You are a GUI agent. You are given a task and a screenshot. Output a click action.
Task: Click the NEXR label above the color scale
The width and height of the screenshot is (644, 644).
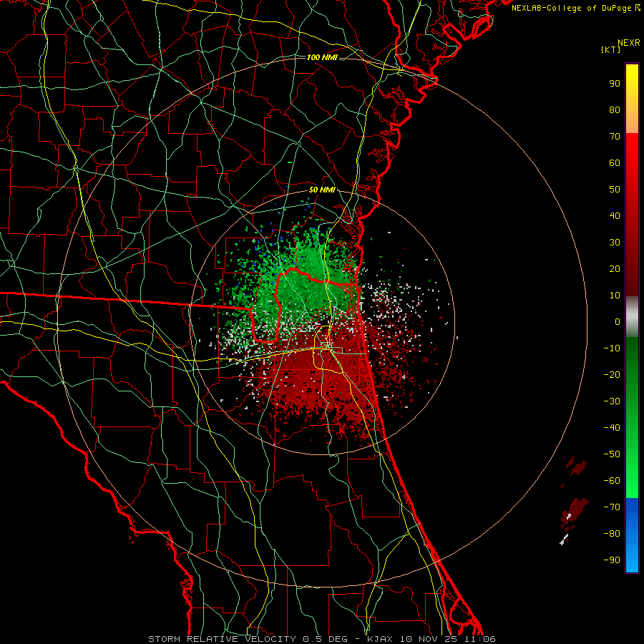(x=628, y=43)
